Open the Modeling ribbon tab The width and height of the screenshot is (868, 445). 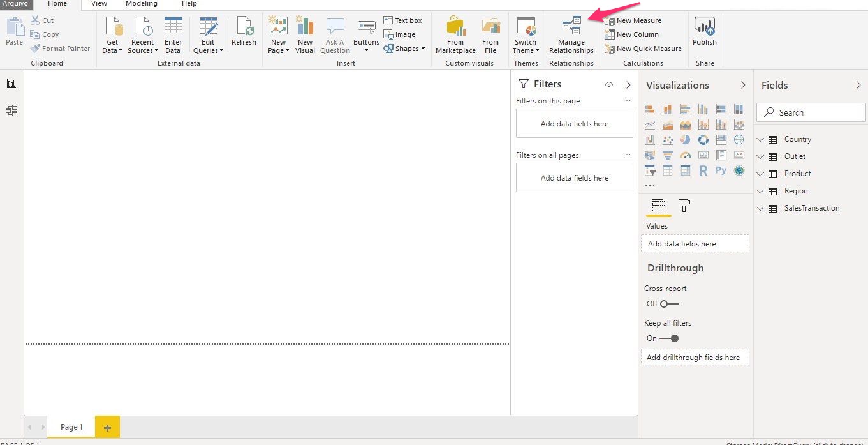(141, 4)
